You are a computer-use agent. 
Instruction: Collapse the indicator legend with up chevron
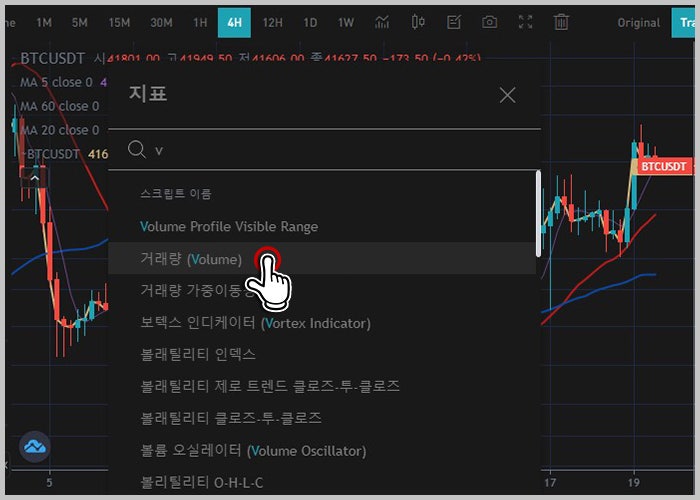pos(34,178)
